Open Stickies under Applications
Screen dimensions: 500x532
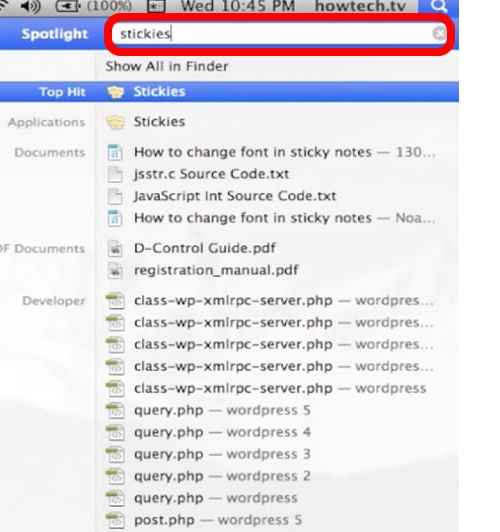point(159,121)
